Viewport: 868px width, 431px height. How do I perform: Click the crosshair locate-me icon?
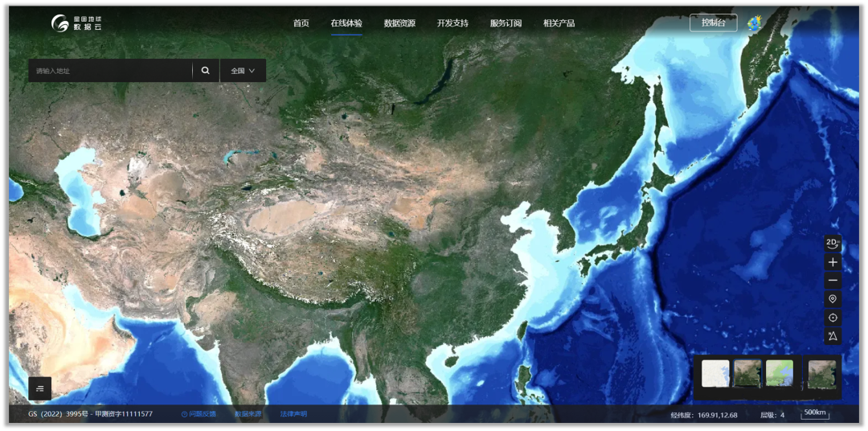coord(833,318)
